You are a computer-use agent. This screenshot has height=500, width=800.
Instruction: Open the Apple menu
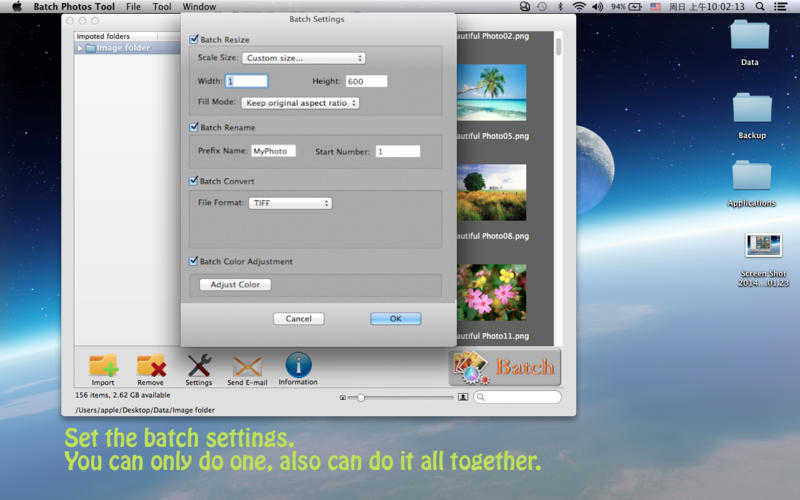pyautogui.click(x=17, y=7)
